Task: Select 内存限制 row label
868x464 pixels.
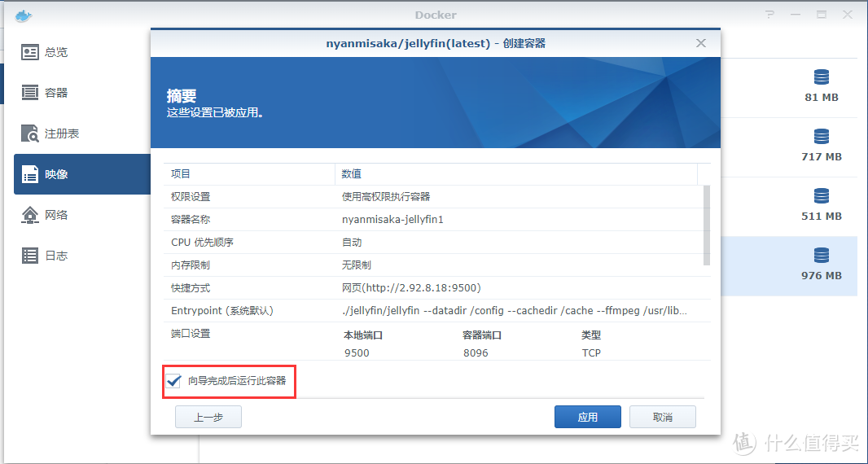Action: (x=191, y=265)
